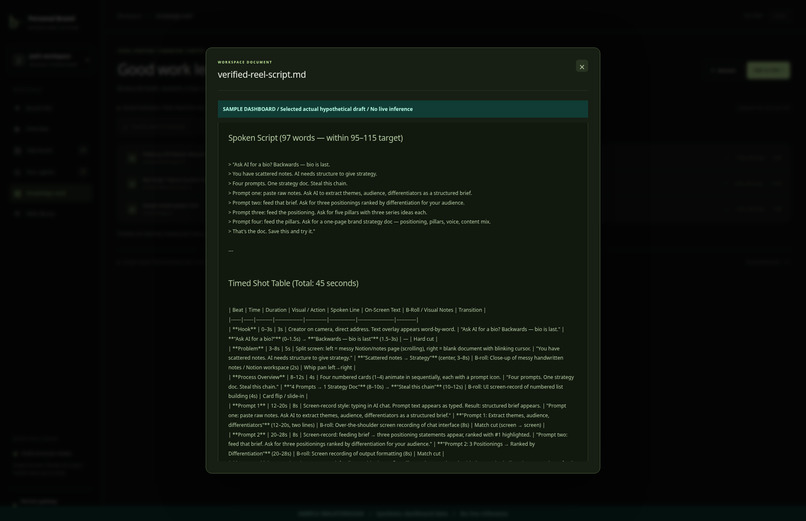Click the Timed Shot Table (Total: 45 seconds) heading
Image resolution: width=806 pixels, height=521 pixels.
pos(294,283)
